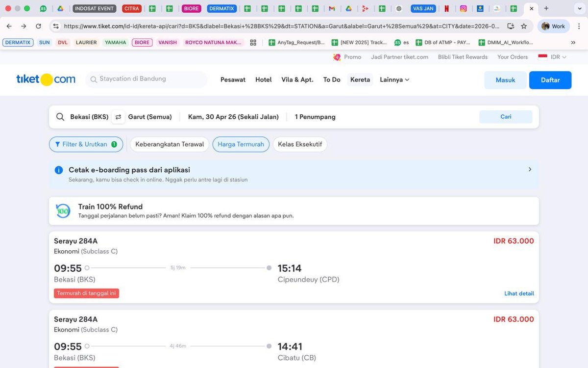Switch to the Netflix tab

[446, 8]
